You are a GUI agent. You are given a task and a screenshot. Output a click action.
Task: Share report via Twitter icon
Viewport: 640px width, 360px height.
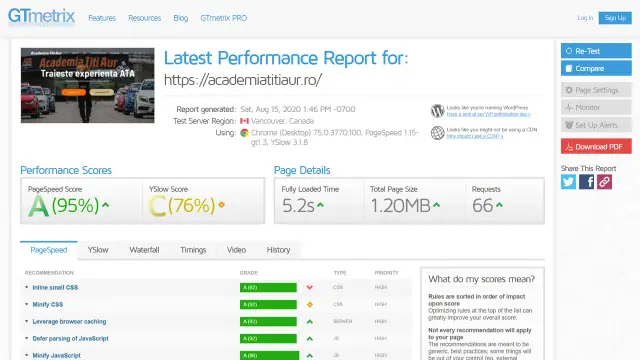click(x=568, y=182)
